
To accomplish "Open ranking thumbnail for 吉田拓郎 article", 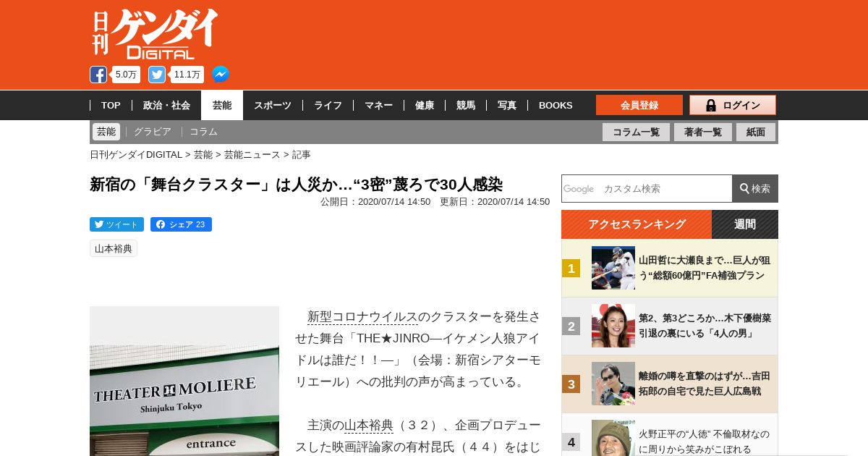I will tap(613, 384).
